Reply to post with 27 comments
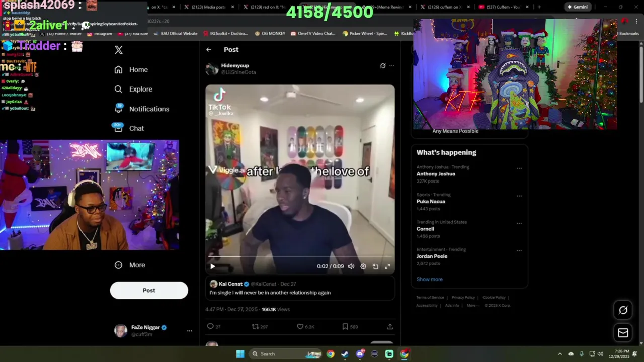 tap(214, 327)
